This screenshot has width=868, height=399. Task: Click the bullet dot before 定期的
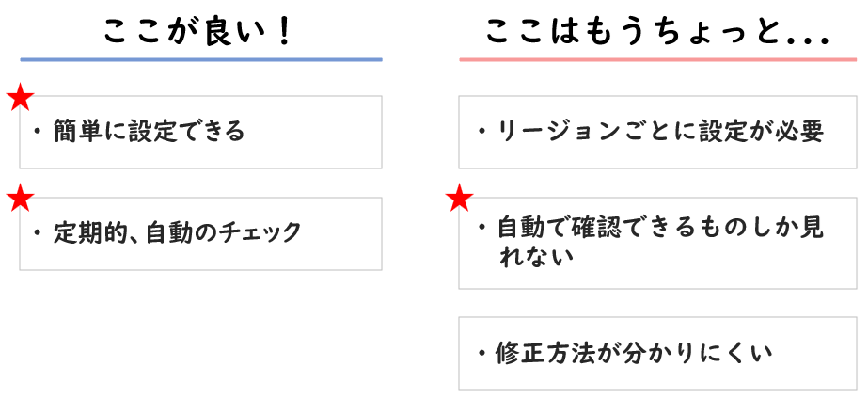[37, 232]
